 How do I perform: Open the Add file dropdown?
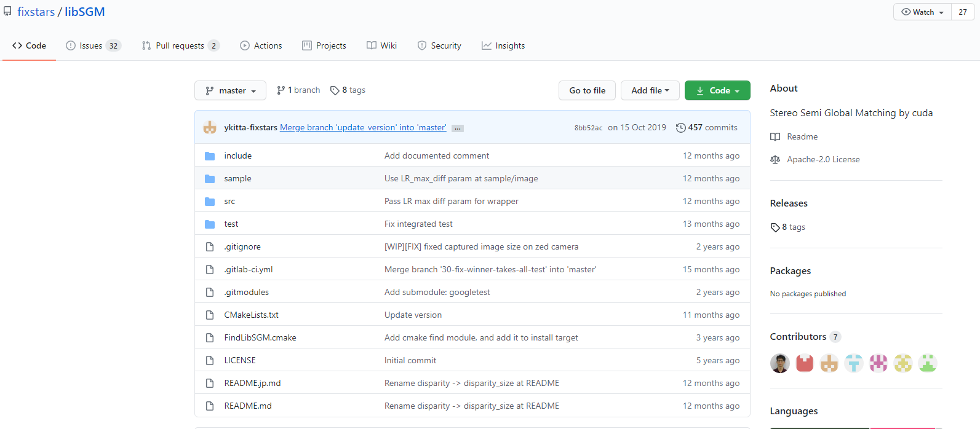click(650, 90)
